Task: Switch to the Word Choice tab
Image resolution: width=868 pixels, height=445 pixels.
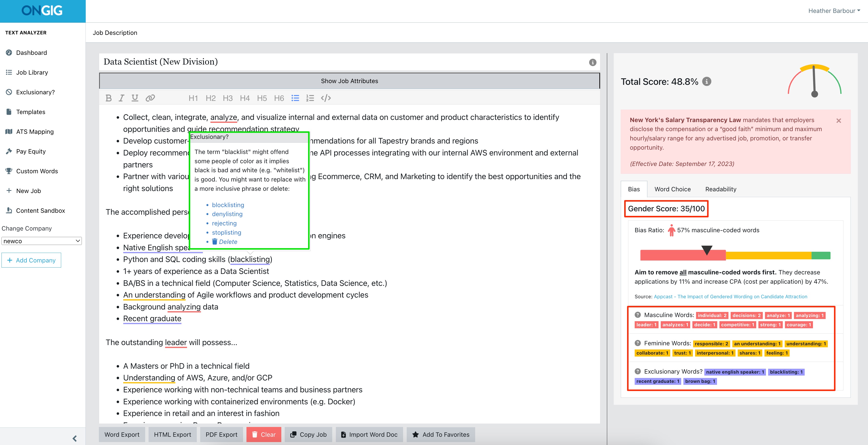Action: click(672, 189)
